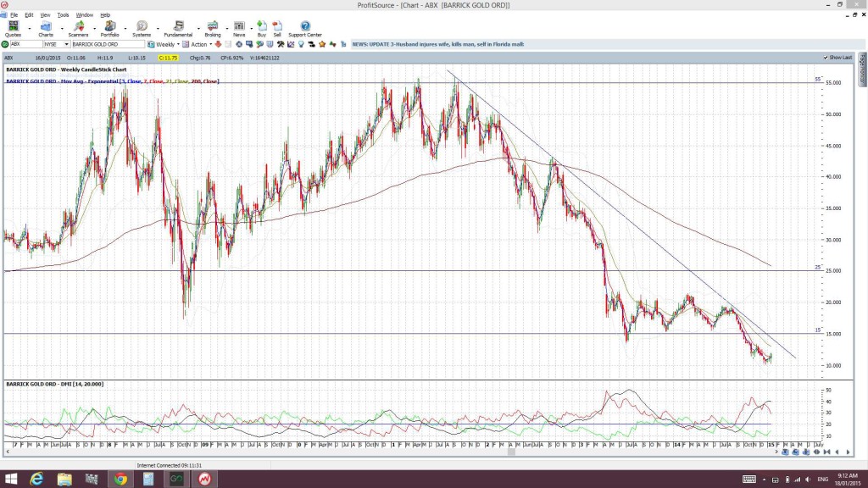Open the Fundamental data view
Image resolution: width=868 pixels, height=488 pixels.
[x=178, y=29]
